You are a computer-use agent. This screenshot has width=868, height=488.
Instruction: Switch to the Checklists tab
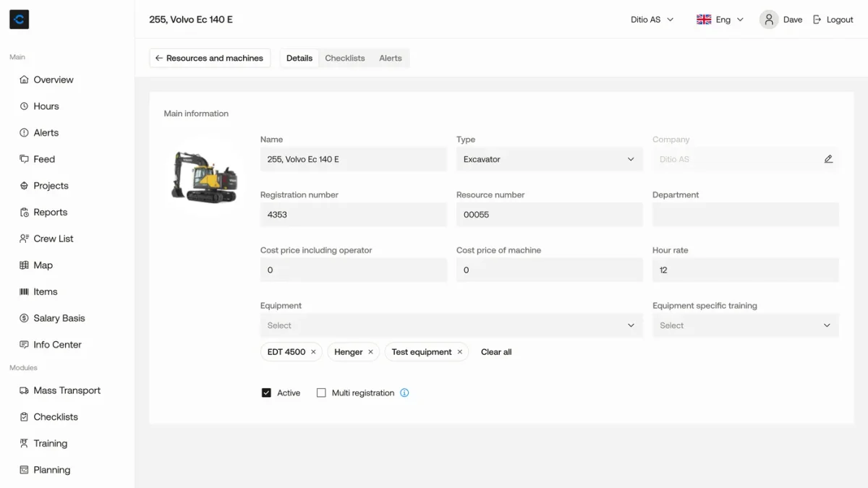[x=345, y=58]
